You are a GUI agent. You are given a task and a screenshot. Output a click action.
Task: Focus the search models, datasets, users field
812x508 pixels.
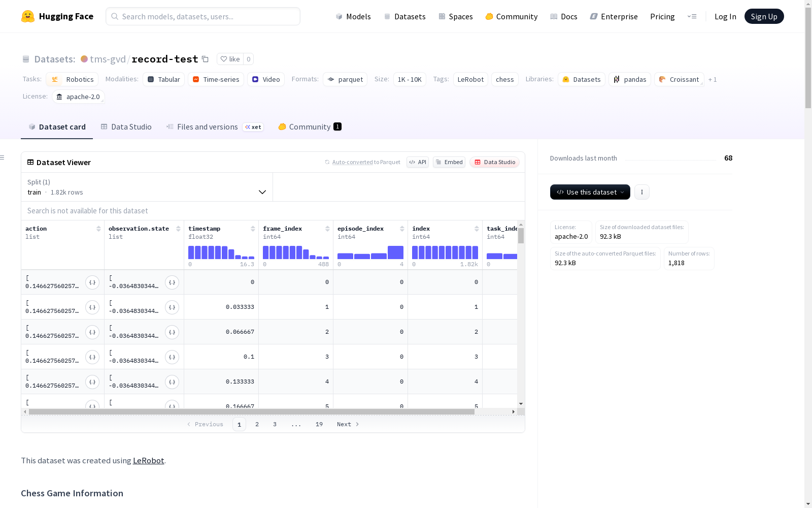tap(203, 16)
